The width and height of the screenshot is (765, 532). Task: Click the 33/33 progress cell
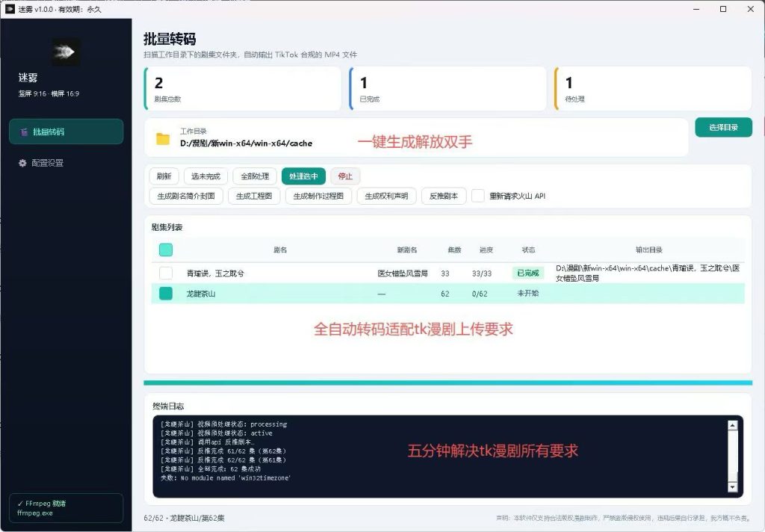coord(482,273)
